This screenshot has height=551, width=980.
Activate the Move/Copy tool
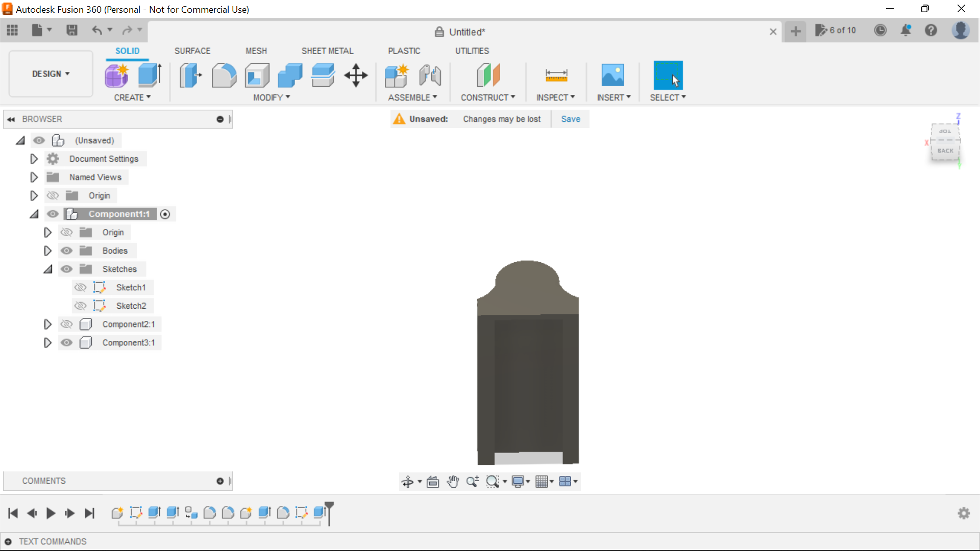(x=355, y=75)
